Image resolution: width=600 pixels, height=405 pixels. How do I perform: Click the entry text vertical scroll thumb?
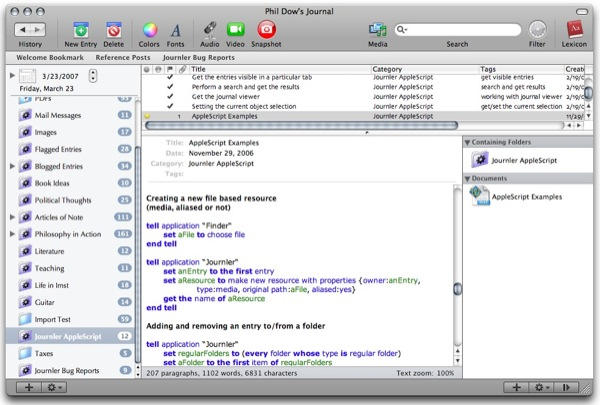(x=457, y=289)
